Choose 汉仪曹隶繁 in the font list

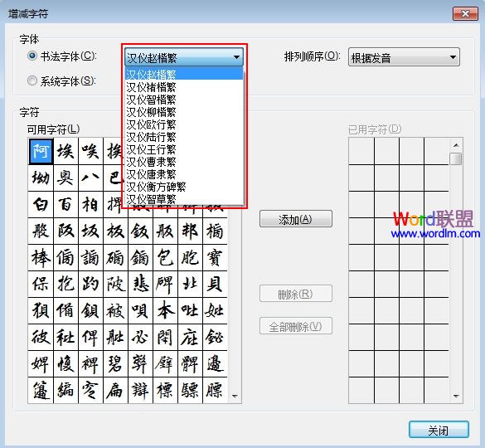click(x=184, y=162)
